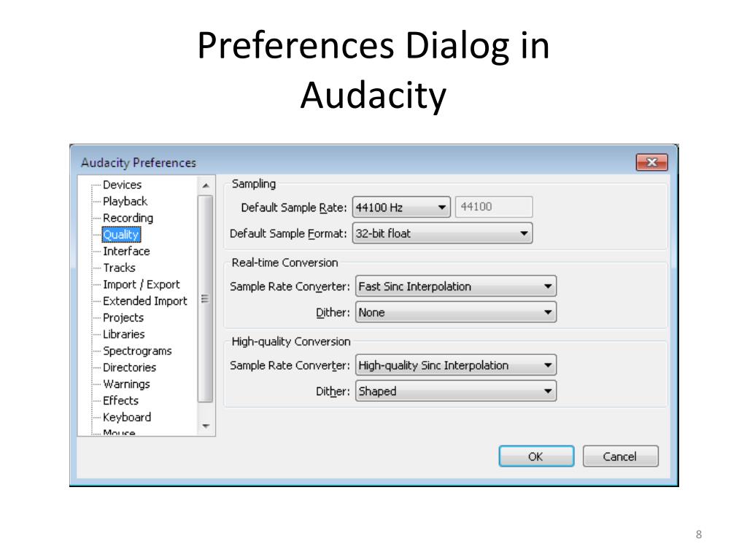The image size is (747, 560).
Task: Open the Default Sample Format dropdown
Action: tap(442, 233)
